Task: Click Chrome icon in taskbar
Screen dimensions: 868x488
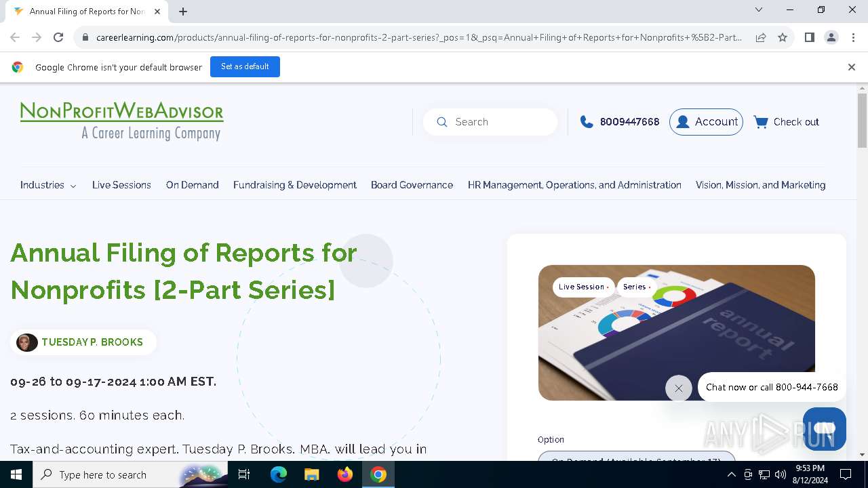Action: point(378,474)
